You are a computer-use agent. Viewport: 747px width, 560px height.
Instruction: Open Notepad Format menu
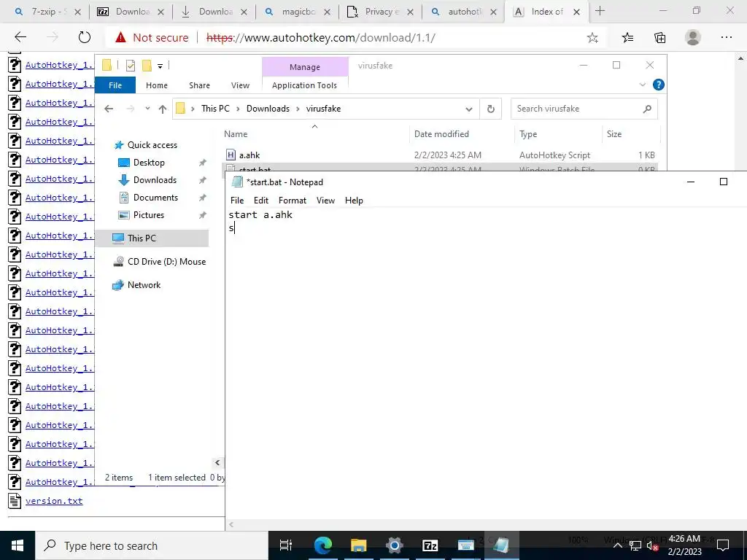[x=292, y=201]
